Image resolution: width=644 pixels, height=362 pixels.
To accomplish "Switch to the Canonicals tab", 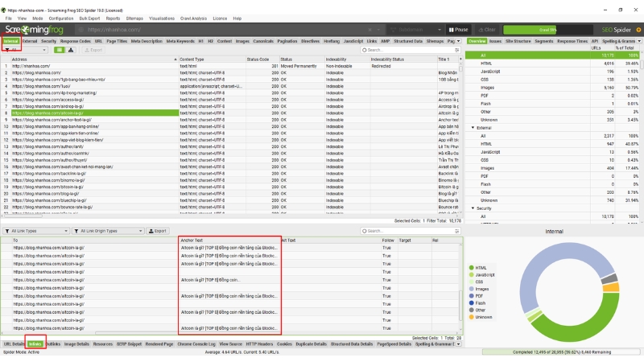I will pos(263,41).
